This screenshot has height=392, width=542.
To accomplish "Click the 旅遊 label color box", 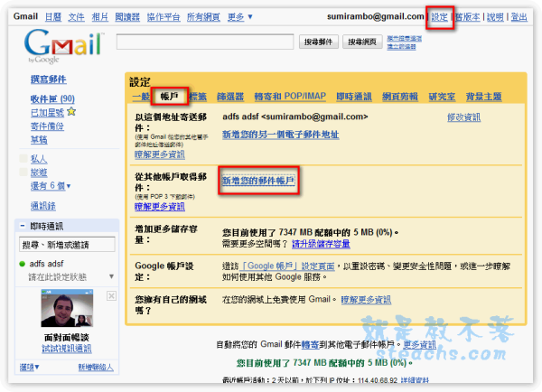I will [23, 173].
